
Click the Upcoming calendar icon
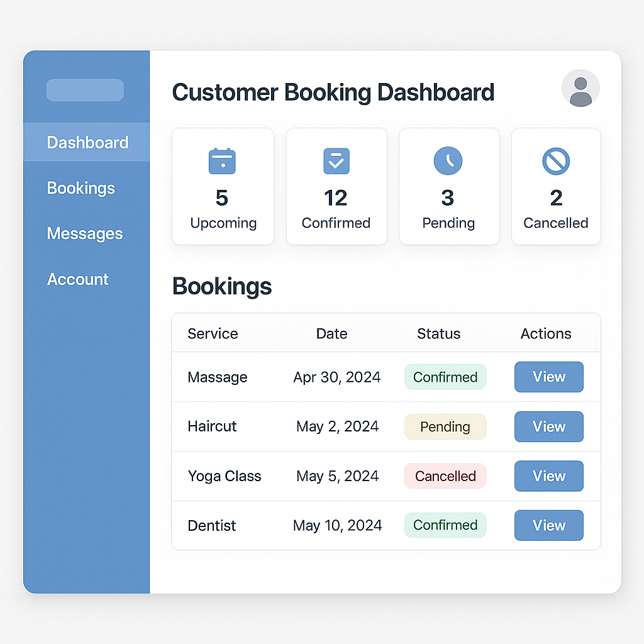point(222,161)
